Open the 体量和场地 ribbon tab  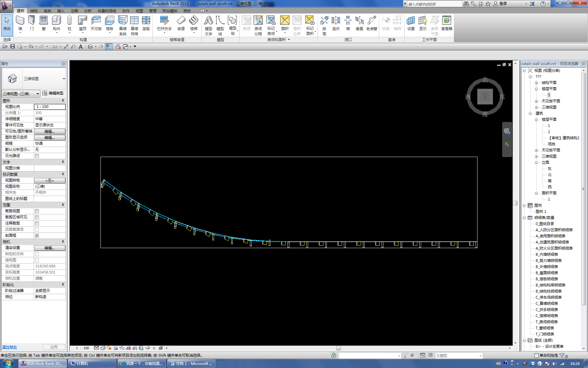(x=107, y=11)
